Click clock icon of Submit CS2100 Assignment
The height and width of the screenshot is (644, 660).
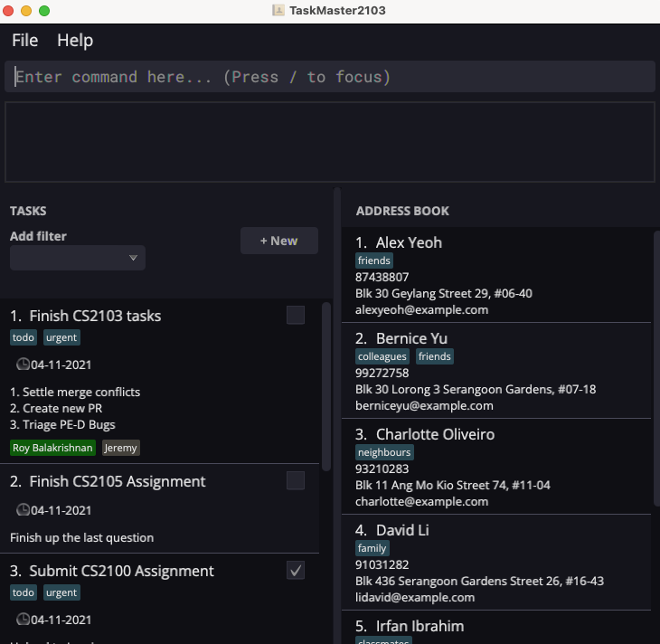click(x=23, y=620)
